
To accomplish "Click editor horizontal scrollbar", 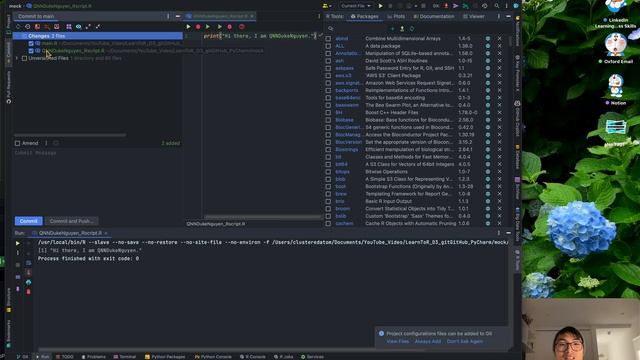I will point(262,217).
